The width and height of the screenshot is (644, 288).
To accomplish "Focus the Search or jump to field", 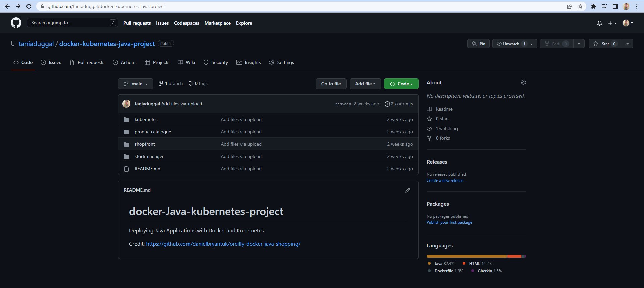I will coord(72,23).
